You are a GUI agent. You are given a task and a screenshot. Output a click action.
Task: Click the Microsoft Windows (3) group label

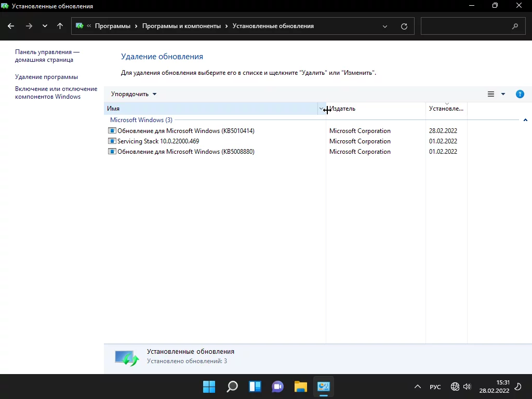[x=141, y=120]
